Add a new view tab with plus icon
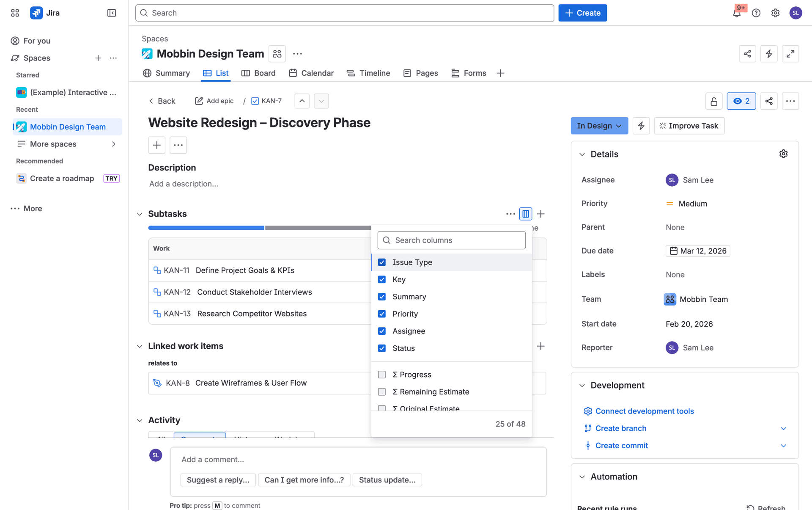Viewport: 812px width, 510px height. click(500, 73)
